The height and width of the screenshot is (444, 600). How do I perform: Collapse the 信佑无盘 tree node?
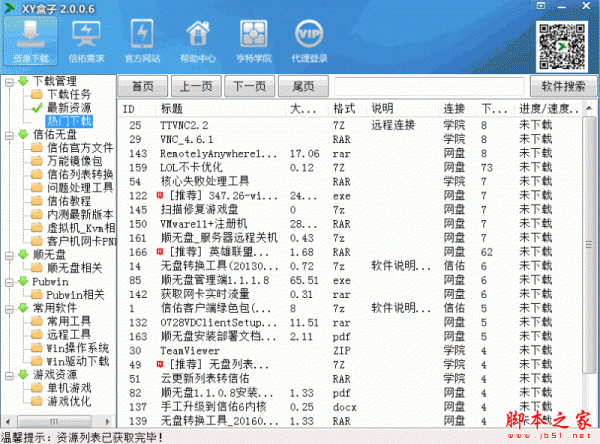tap(10, 135)
